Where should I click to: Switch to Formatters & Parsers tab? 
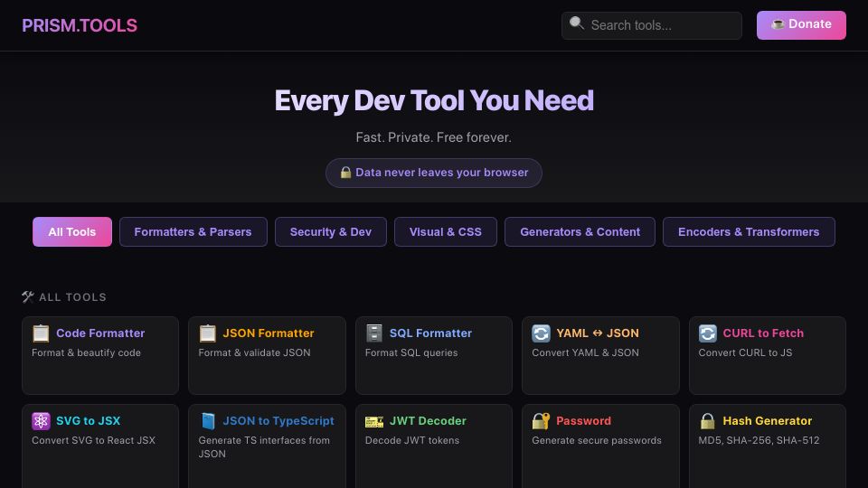click(193, 232)
